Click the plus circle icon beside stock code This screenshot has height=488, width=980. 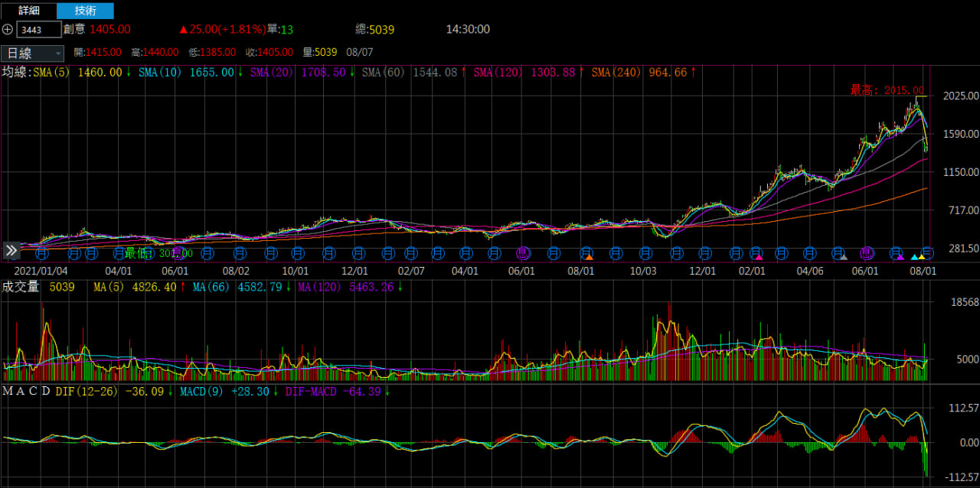point(8,30)
